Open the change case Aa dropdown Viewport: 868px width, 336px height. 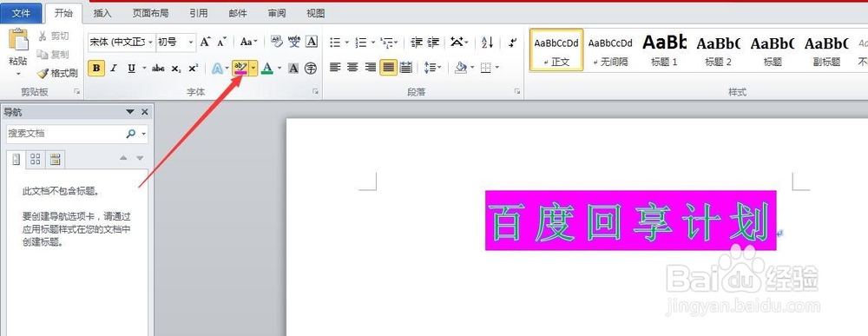pyautogui.click(x=249, y=42)
